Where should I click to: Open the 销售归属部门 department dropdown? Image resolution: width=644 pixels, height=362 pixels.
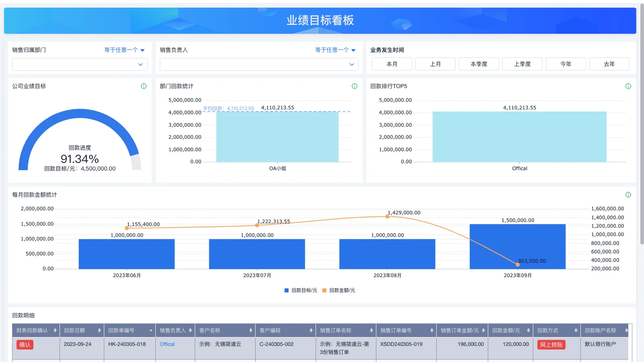(79, 64)
